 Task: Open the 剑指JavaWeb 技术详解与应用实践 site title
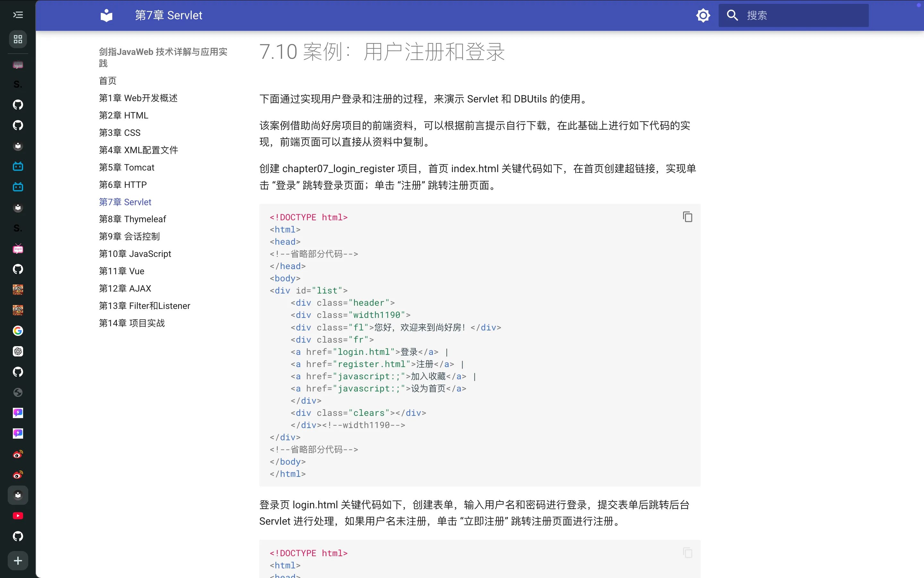pos(163,57)
